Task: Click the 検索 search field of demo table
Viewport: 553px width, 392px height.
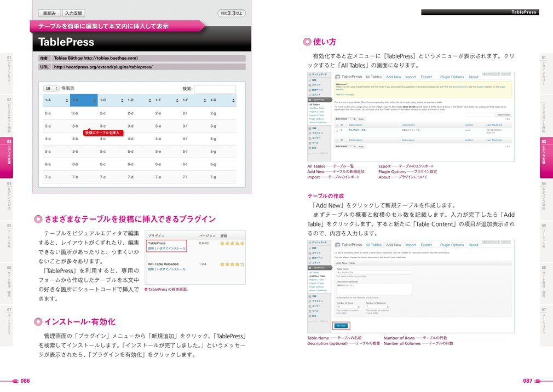Action: click(x=215, y=89)
